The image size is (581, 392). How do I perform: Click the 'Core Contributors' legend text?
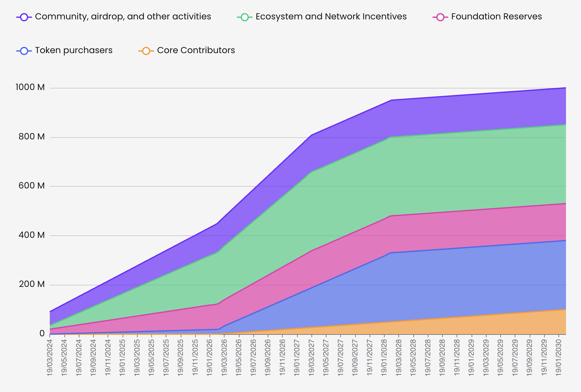point(196,50)
